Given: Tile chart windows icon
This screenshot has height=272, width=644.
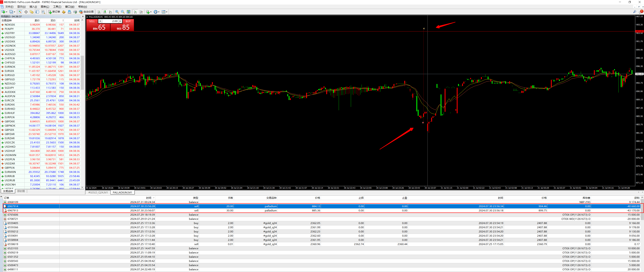Looking at the screenshot, I should (128, 12).
